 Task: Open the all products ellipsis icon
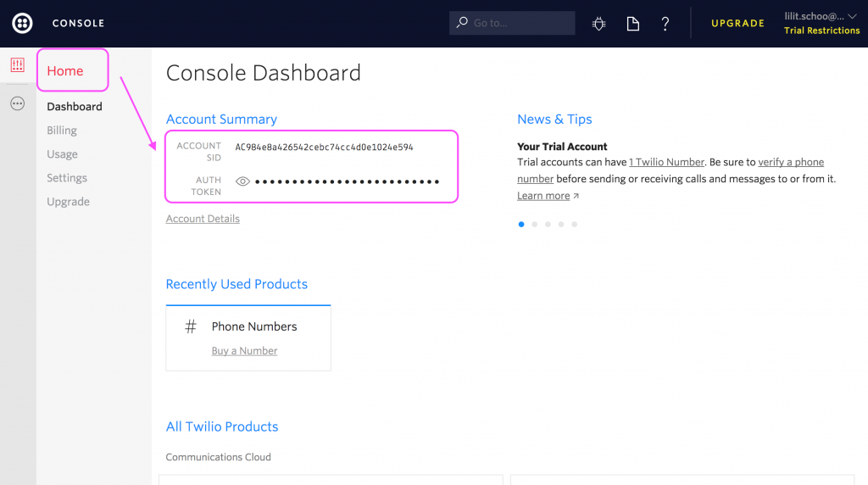tap(18, 103)
